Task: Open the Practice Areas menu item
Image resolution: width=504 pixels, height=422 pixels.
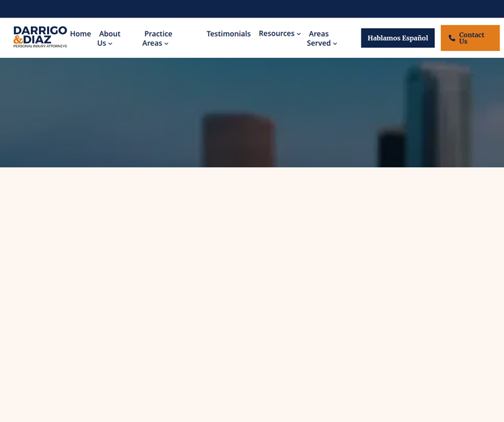Action: tap(157, 38)
